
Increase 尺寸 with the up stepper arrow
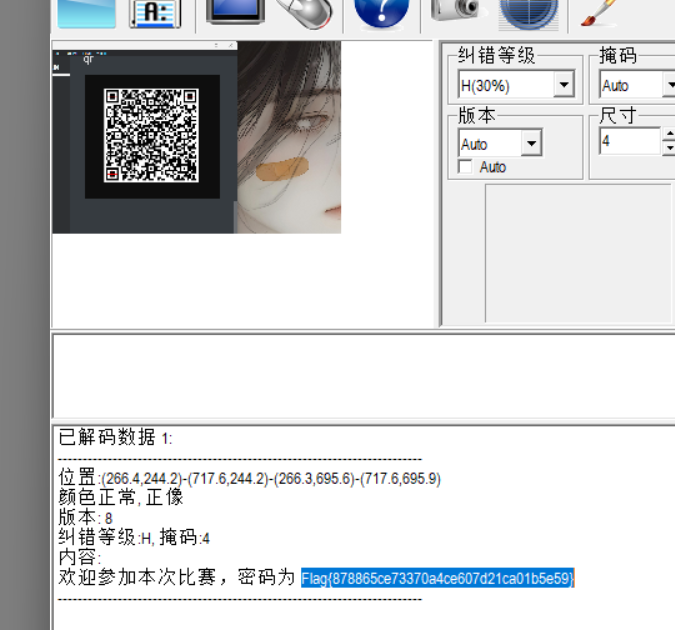coord(669,134)
